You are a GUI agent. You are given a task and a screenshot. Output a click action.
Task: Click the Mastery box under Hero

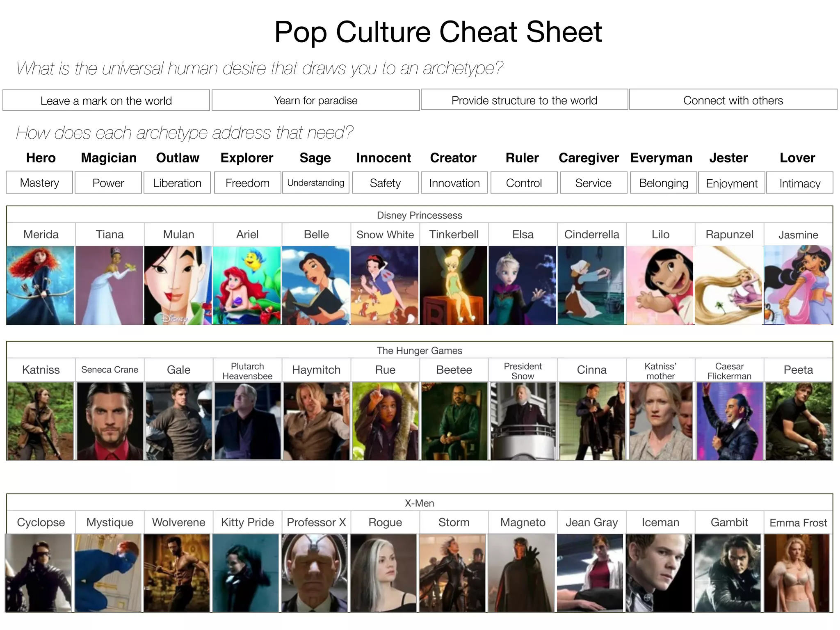point(39,183)
